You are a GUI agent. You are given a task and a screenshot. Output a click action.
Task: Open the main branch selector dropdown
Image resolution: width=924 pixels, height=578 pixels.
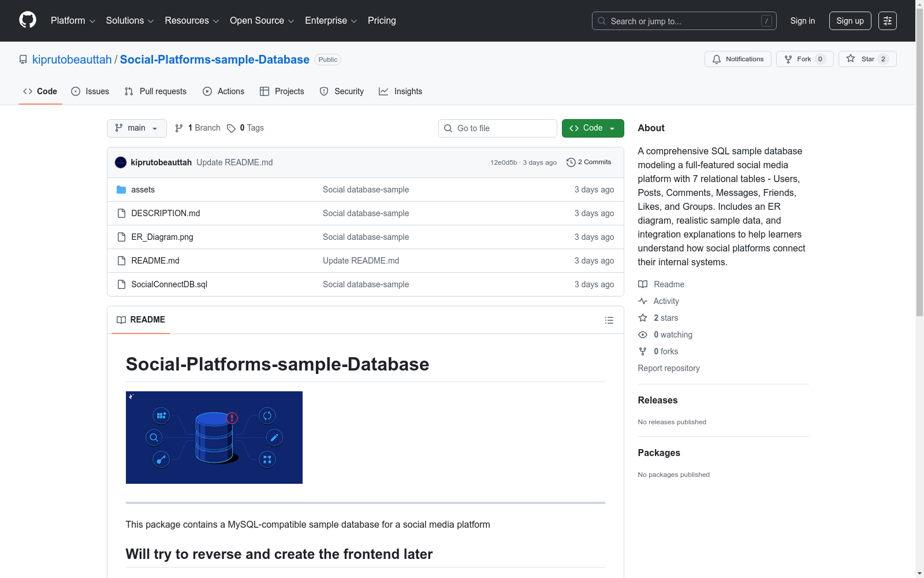click(x=137, y=128)
